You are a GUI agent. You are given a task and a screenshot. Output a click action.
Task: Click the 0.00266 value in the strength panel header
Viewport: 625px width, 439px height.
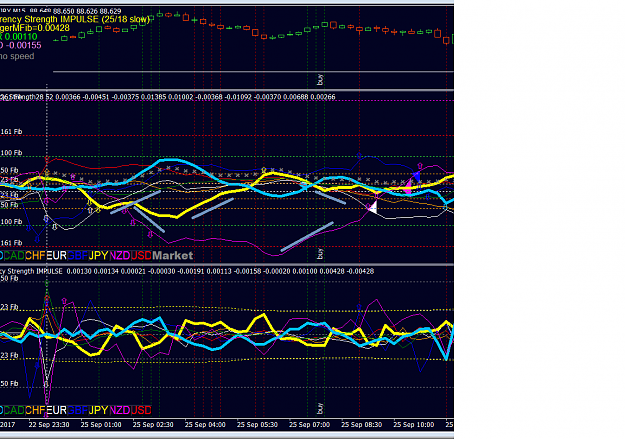pyautogui.click(x=323, y=97)
